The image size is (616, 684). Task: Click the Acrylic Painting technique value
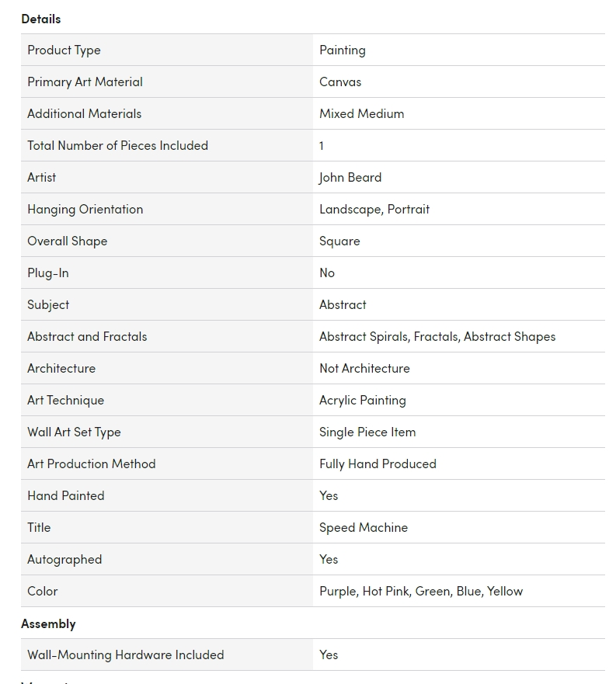coord(362,401)
